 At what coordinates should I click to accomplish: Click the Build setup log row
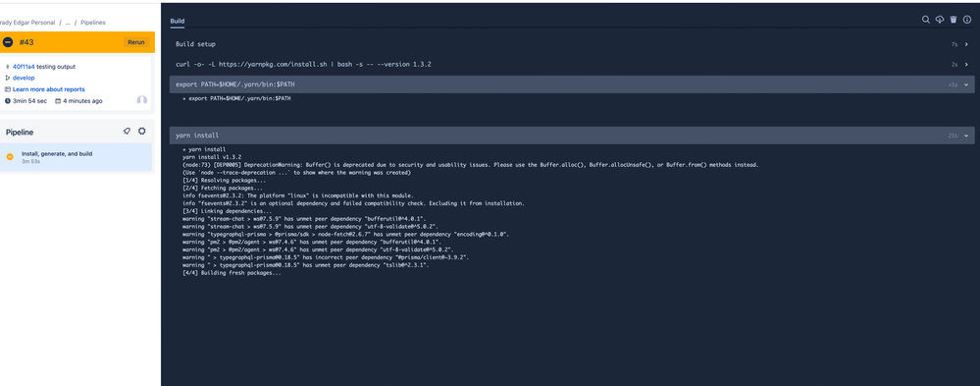(572, 44)
